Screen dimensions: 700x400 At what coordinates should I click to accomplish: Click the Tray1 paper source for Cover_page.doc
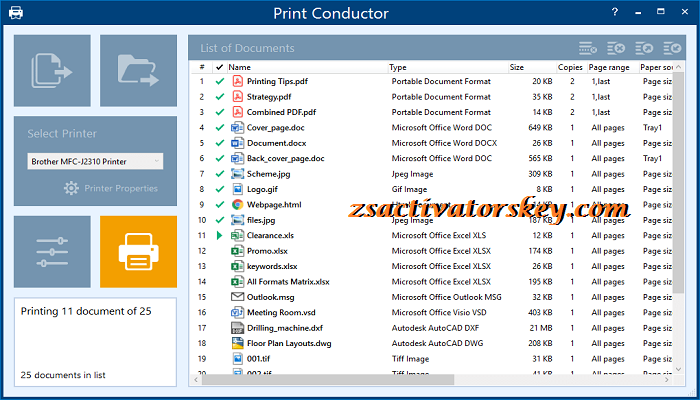(652, 128)
